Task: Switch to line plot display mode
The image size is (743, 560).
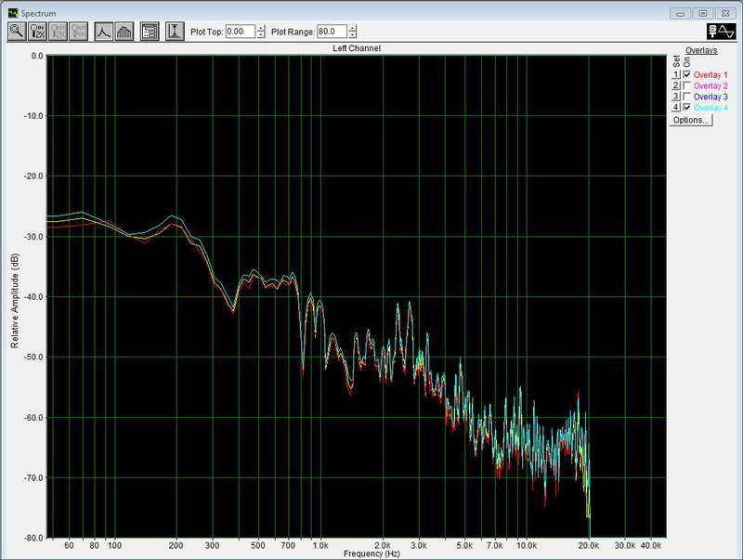Action: pos(103,32)
